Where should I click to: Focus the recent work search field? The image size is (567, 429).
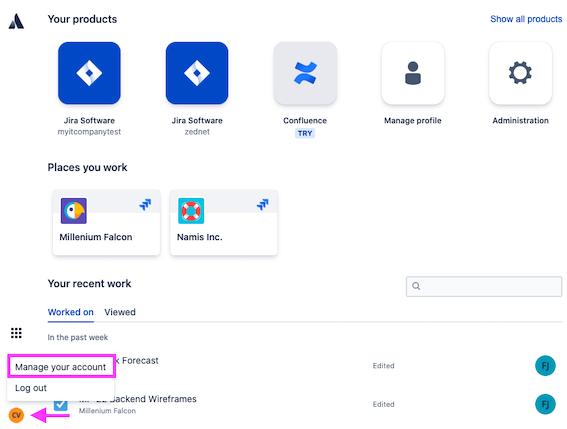click(484, 286)
